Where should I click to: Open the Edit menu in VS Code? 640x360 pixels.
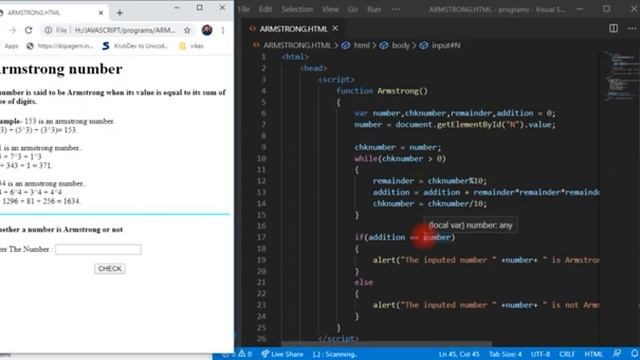[x=265, y=9]
